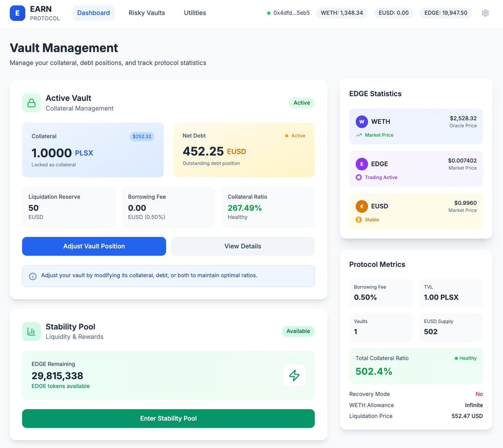Click the EUSD Supply 502 metric
Image resolution: width=503 pixels, height=448 pixels.
pos(451,327)
